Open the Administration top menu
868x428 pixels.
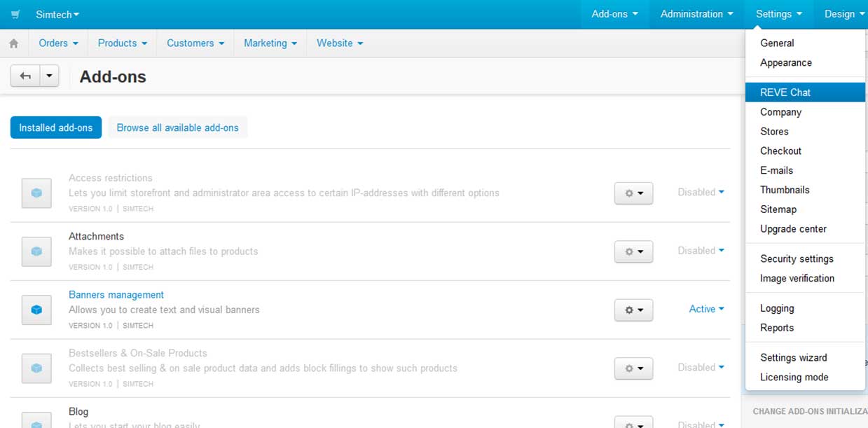click(697, 14)
